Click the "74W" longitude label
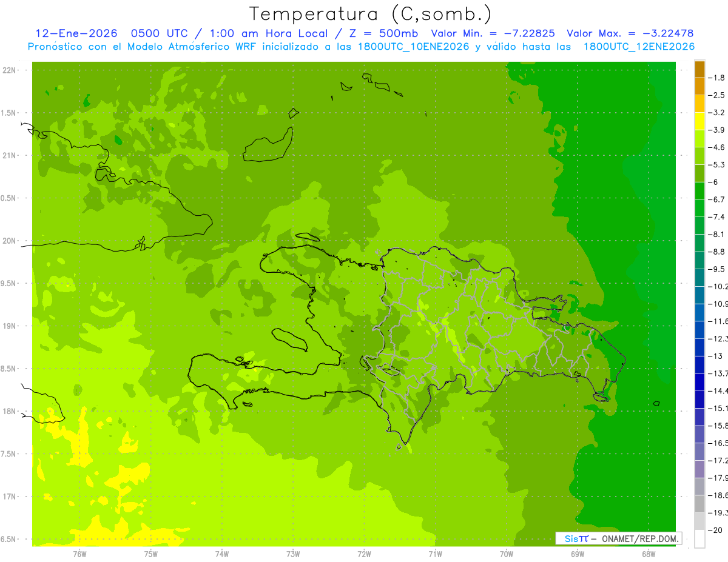 click(x=221, y=554)
